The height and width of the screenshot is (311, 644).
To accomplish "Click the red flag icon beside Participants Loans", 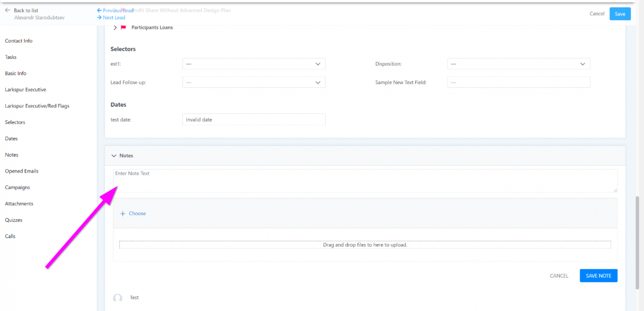I will point(123,27).
